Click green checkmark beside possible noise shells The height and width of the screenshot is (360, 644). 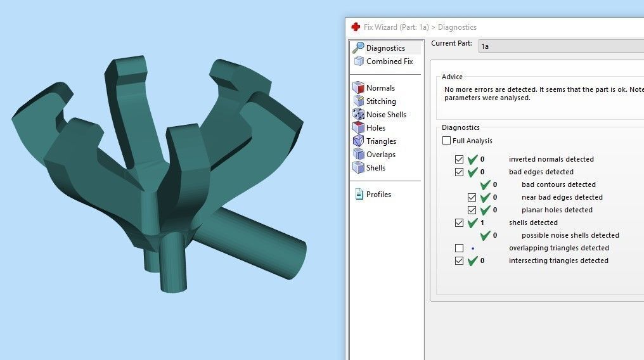[x=486, y=235]
